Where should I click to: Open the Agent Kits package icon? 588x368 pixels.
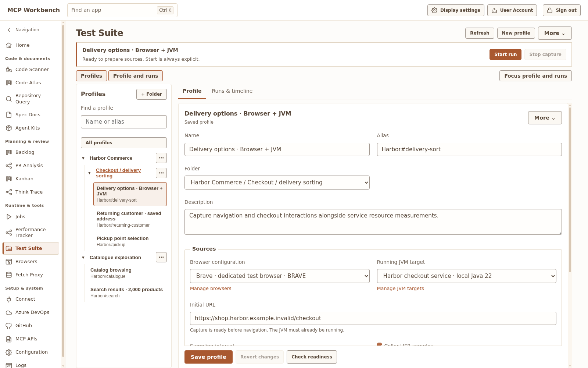pyautogui.click(x=9, y=128)
